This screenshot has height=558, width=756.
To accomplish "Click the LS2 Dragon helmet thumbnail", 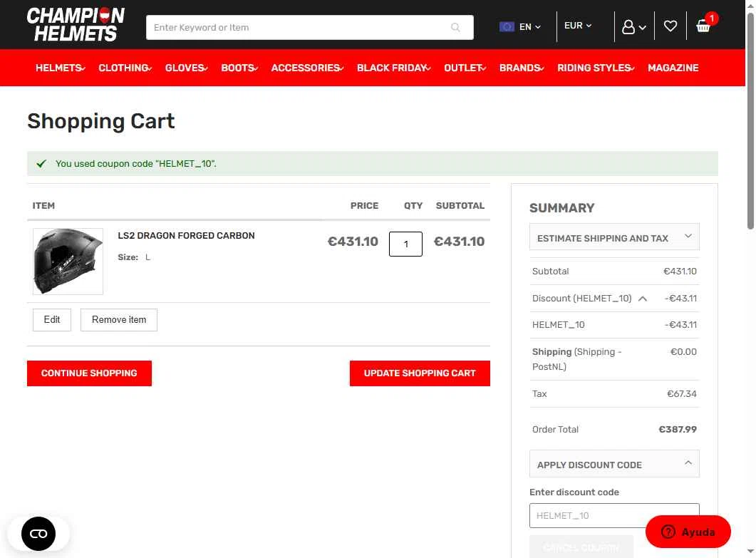I will [x=68, y=261].
